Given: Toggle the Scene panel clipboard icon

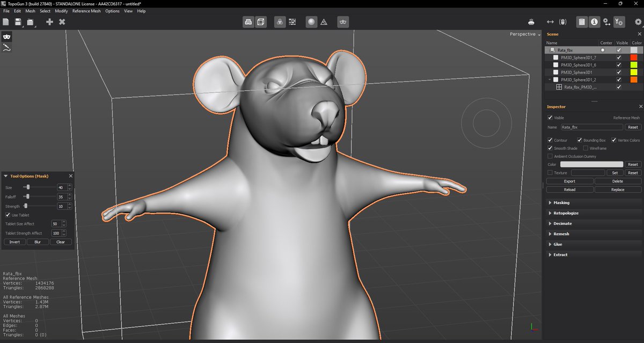Looking at the screenshot, I should click(582, 22).
